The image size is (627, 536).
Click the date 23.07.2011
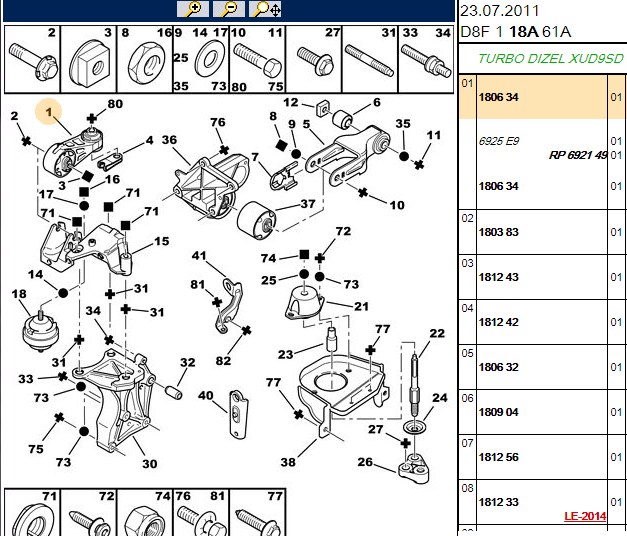pyautogui.click(x=500, y=10)
